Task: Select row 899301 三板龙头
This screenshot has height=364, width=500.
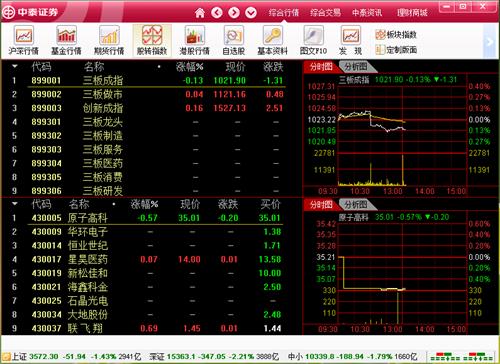Action: tap(148, 122)
